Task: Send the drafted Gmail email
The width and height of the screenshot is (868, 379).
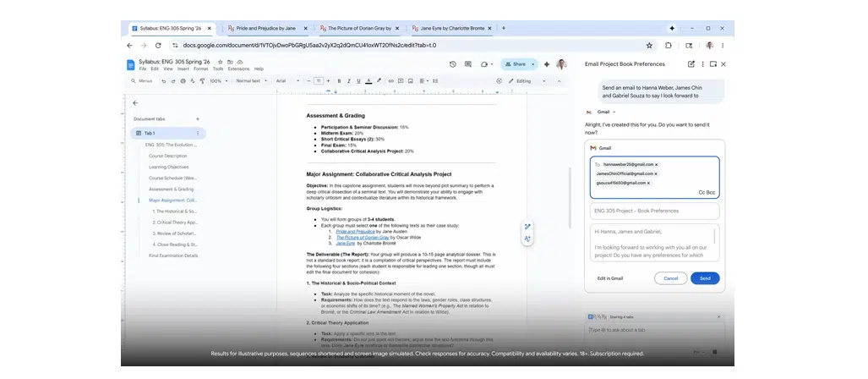Action: [705, 278]
